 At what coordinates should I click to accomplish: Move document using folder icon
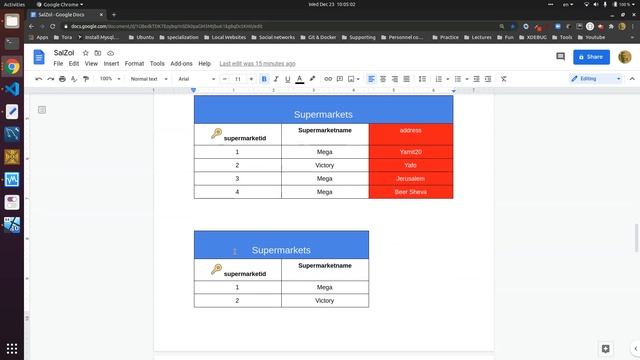coord(98,53)
